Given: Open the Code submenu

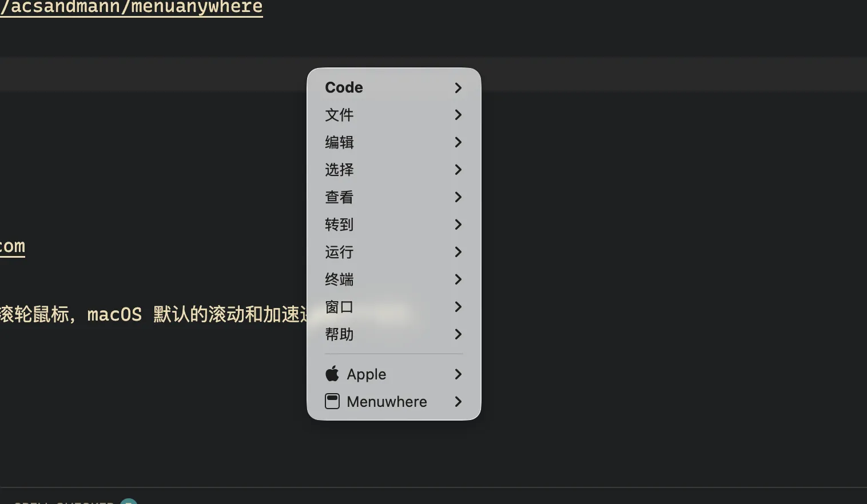Looking at the screenshot, I should coord(344,87).
